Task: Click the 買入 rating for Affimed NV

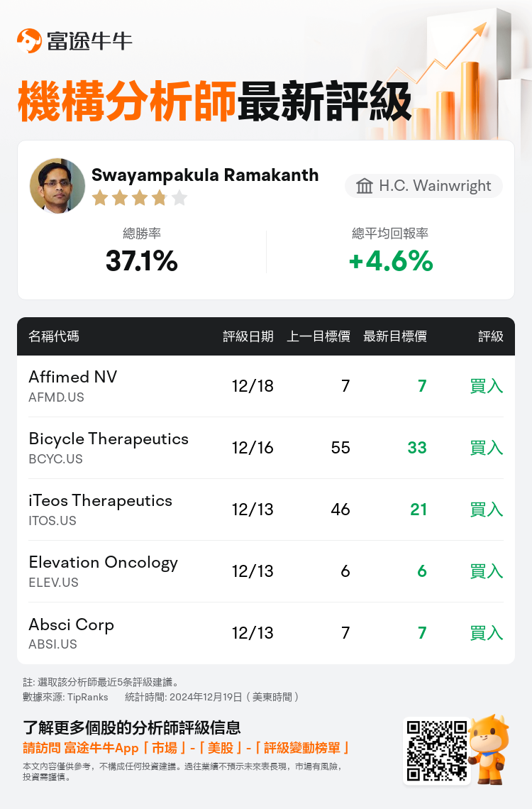Action: [x=487, y=386]
